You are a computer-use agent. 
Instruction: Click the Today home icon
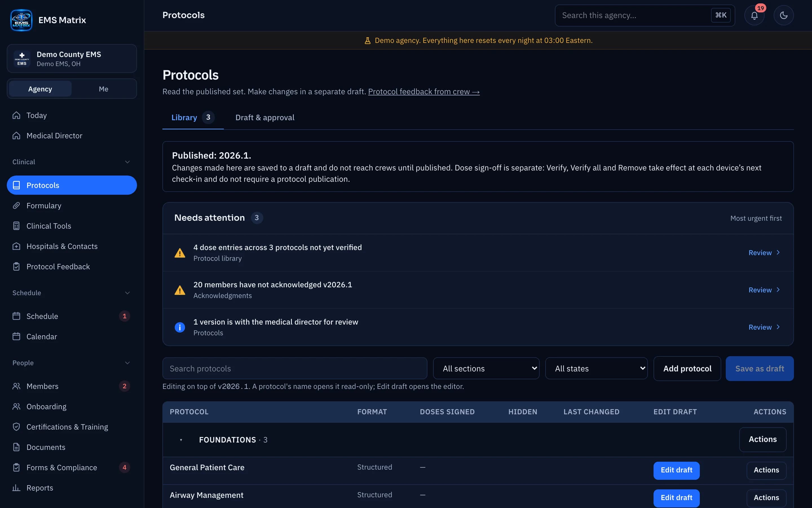click(16, 115)
